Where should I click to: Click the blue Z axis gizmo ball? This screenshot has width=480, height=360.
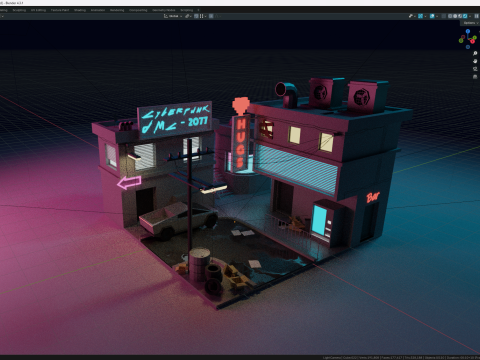468,31
